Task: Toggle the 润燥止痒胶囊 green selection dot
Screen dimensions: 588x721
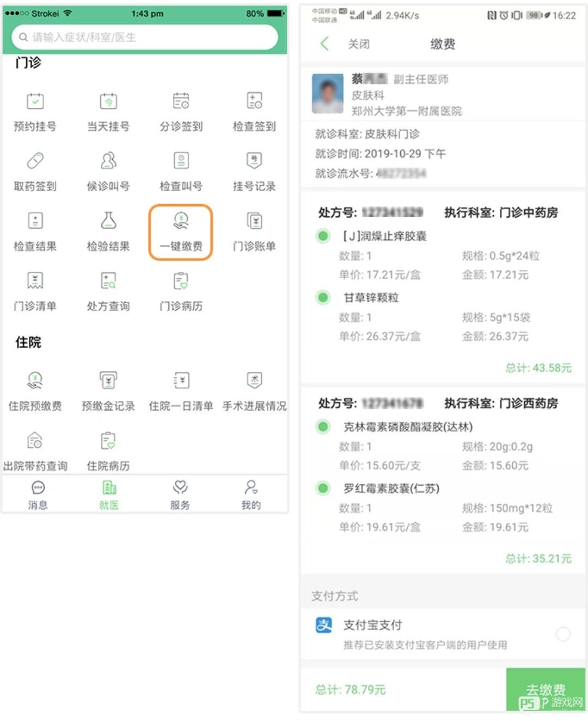Action: coord(323,236)
